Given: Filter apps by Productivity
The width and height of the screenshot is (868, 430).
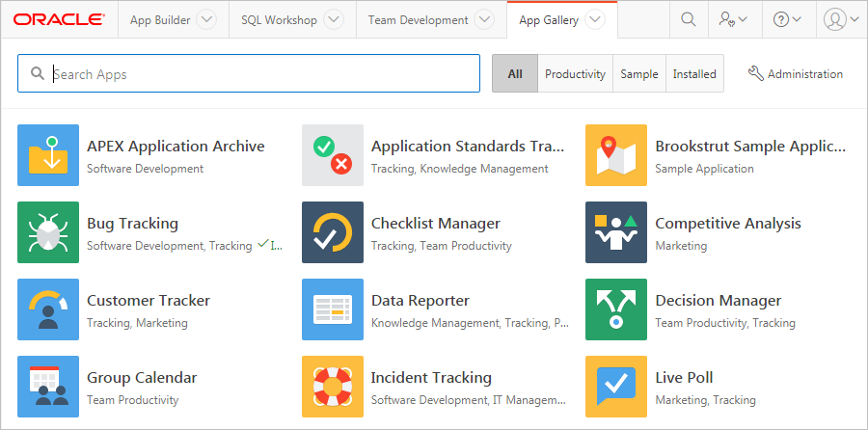Looking at the screenshot, I should (575, 74).
